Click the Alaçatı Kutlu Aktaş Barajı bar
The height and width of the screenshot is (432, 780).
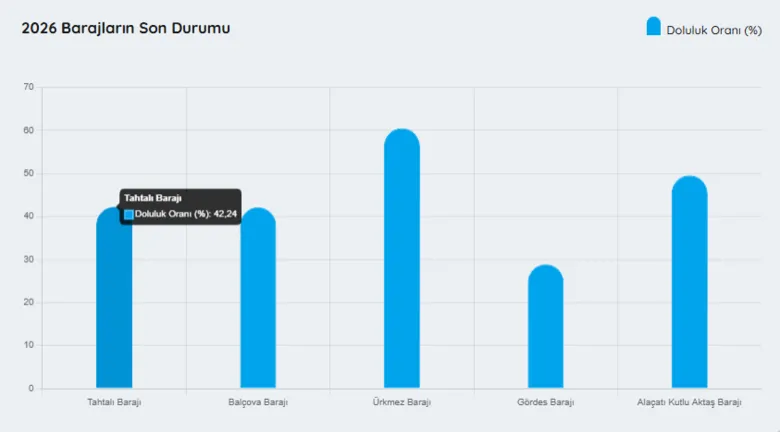[689, 282]
